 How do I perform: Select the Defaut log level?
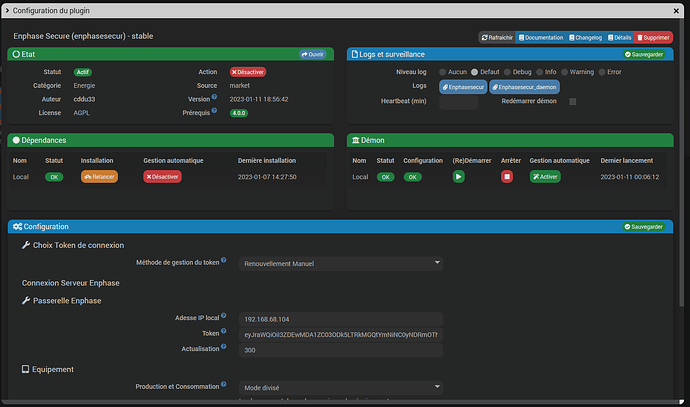point(474,72)
